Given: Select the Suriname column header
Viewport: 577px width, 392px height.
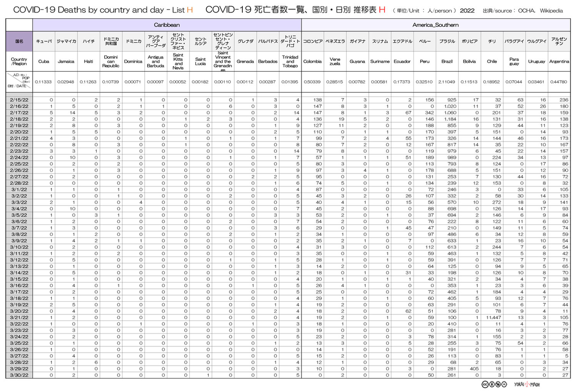Looking at the screenshot, I should 380,61.
